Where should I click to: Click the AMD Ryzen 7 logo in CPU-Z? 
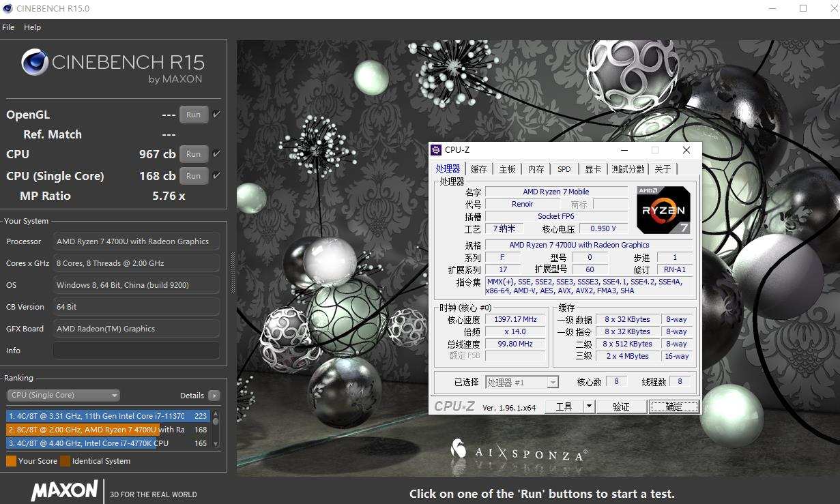pyautogui.click(x=664, y=210)
